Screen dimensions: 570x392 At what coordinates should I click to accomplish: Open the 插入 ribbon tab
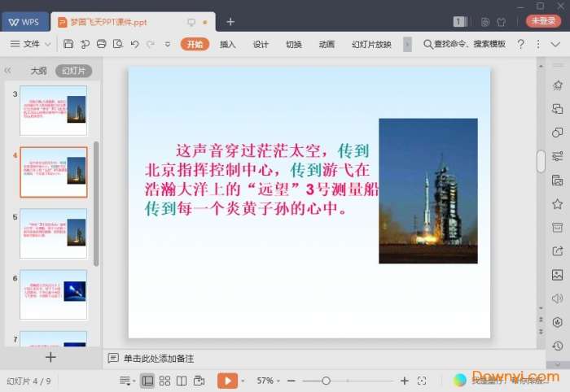228,44
